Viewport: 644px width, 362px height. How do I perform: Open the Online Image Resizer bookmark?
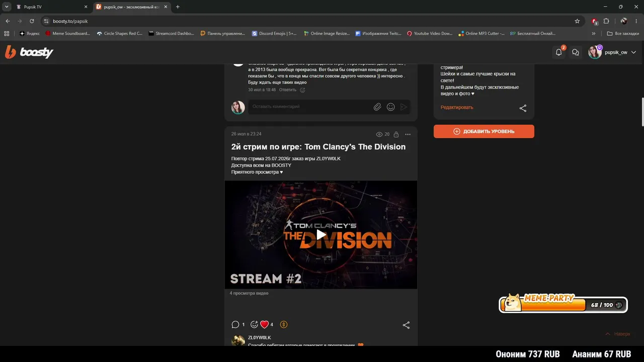[x=326, y=34]
